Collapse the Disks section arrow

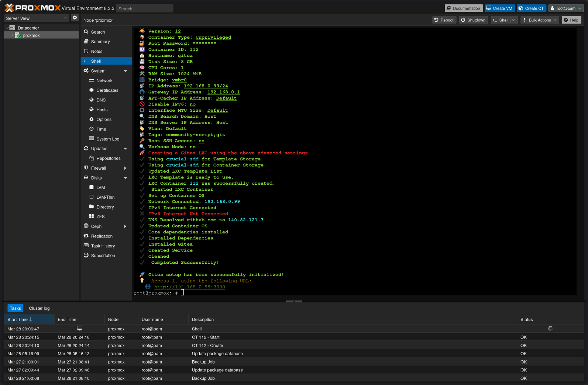tap(125, 178)
